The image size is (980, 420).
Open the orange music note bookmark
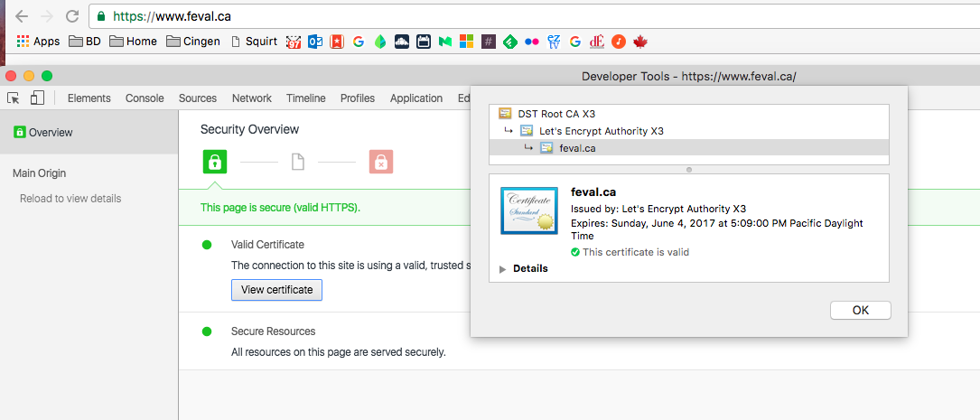[618, 42]
